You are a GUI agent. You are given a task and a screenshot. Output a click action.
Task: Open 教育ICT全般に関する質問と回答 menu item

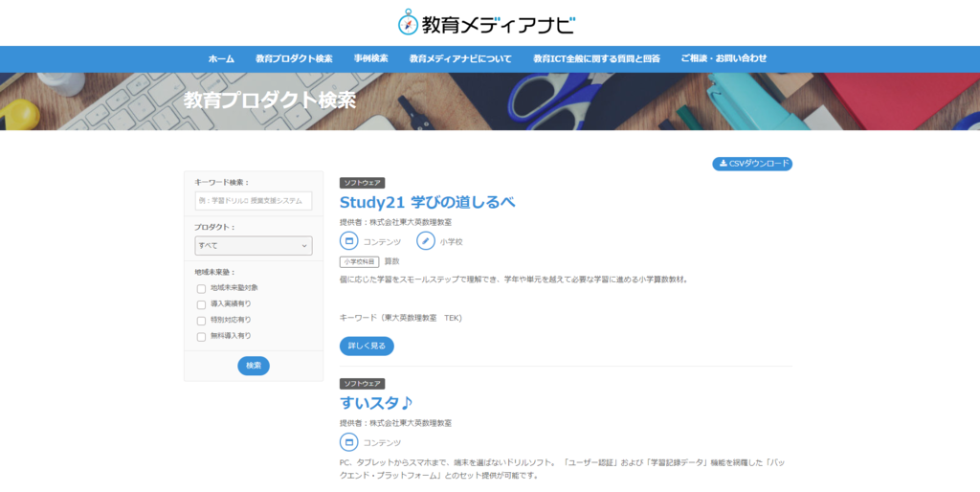tap(596, 58)
